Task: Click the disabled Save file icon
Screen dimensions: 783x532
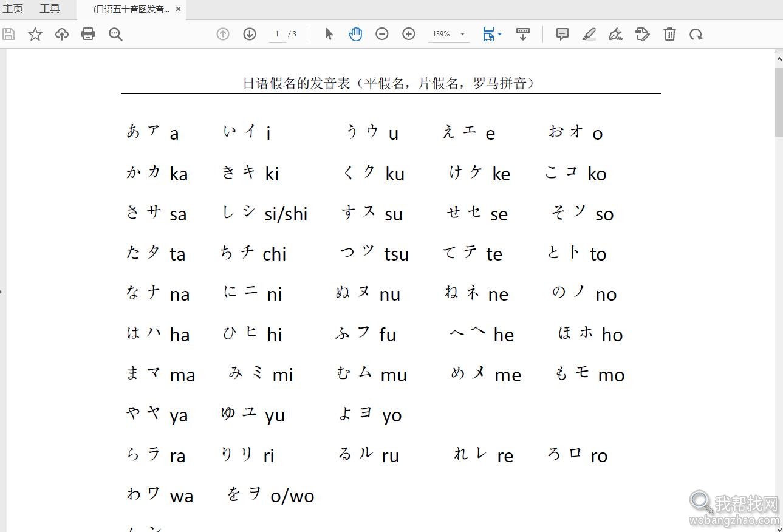Action: (x=9, y=34)
